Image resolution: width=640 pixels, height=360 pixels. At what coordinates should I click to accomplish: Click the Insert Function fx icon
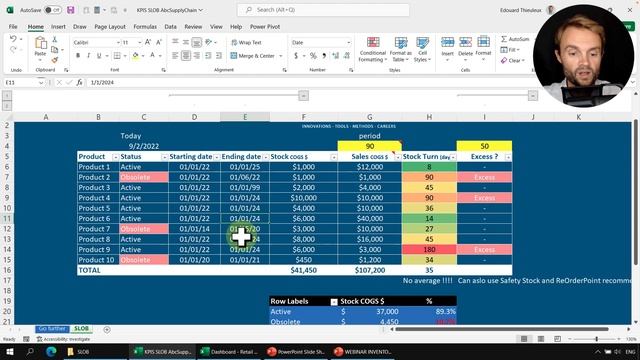(x=79, y=82)
